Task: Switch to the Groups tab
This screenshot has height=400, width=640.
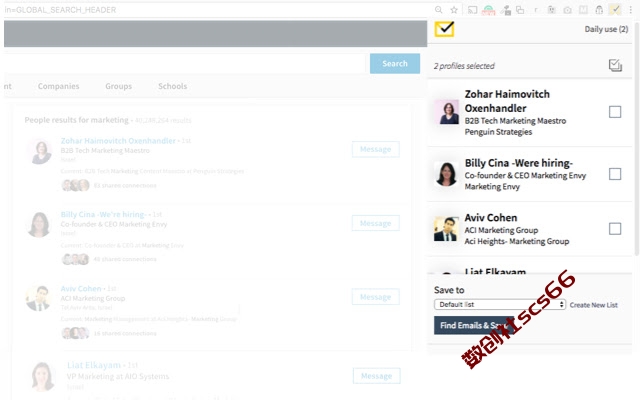Action: pos(118,86)
